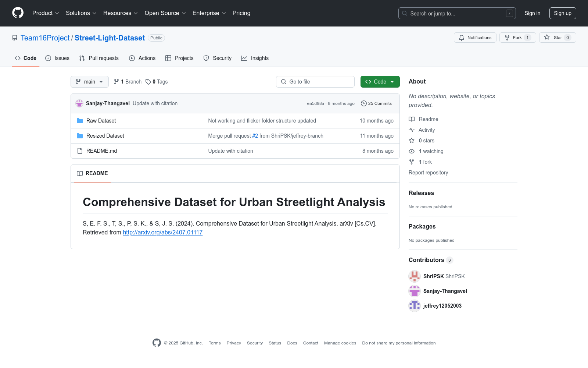The image size is (588, 368).
Task: Open the Terms link in footer
Action: 215,343
